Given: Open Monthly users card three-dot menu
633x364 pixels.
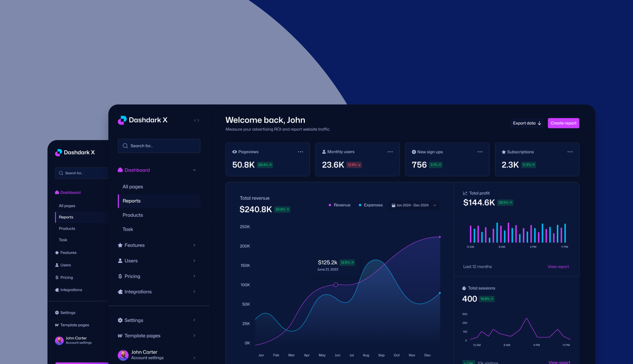Looking at the screenshot, I should click(x=390, y=152).
